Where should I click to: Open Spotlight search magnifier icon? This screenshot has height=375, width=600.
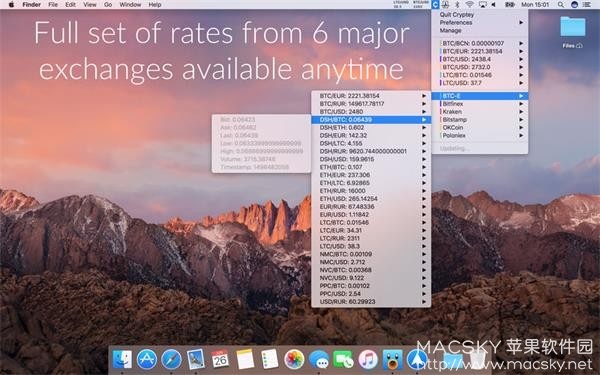(x=561, y=5)
